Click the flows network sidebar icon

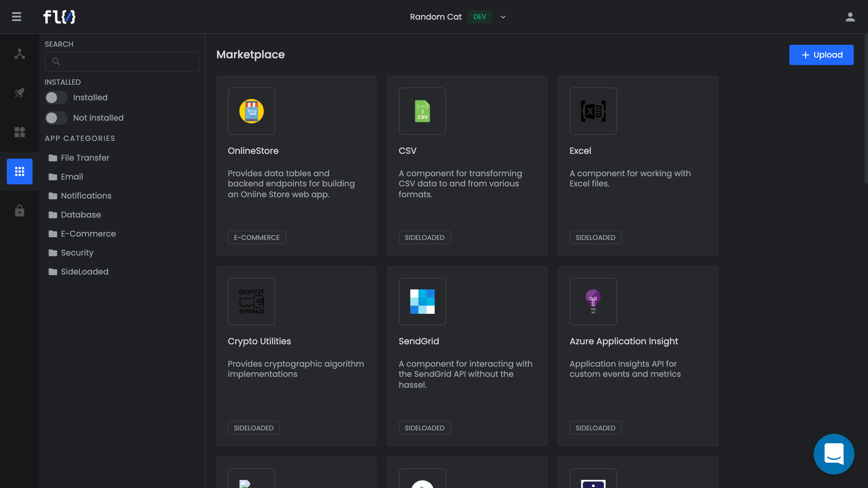20,54
